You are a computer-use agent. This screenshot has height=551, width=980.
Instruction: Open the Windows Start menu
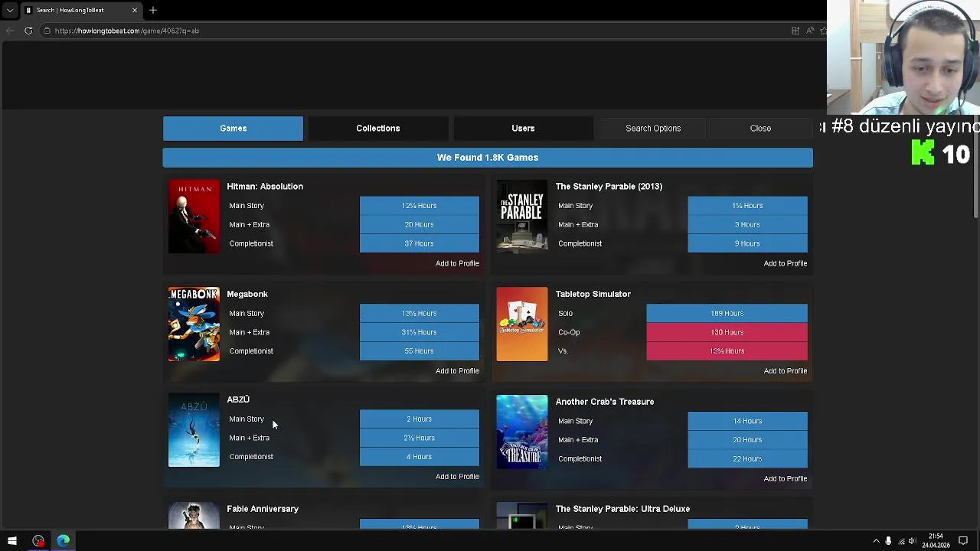12,541
